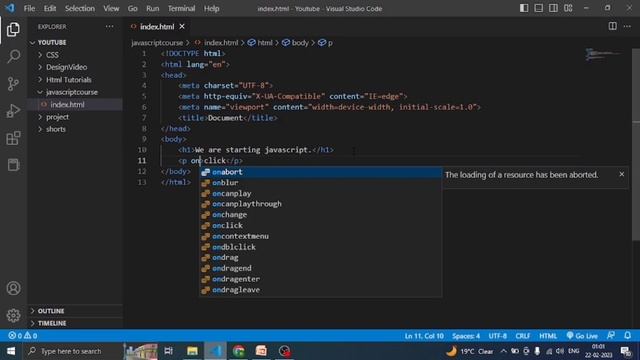Open the Extensions view
The height and width of the screenshot is (360, 640).
tap(13, 138)
